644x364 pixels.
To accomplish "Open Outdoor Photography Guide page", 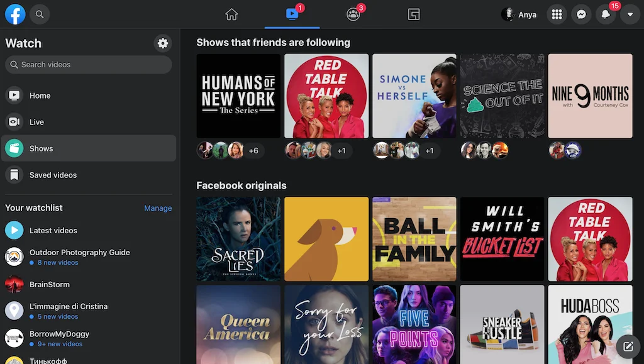I will [88, 257].
